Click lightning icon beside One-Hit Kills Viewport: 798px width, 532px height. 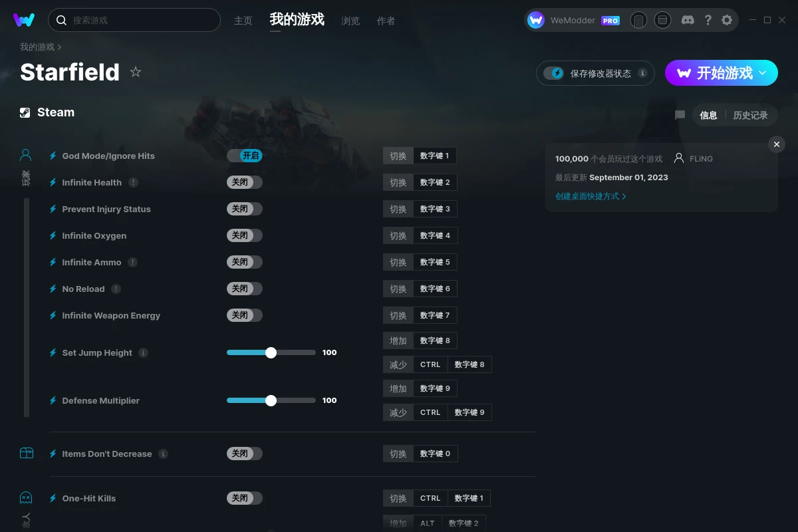pos(53,498)
